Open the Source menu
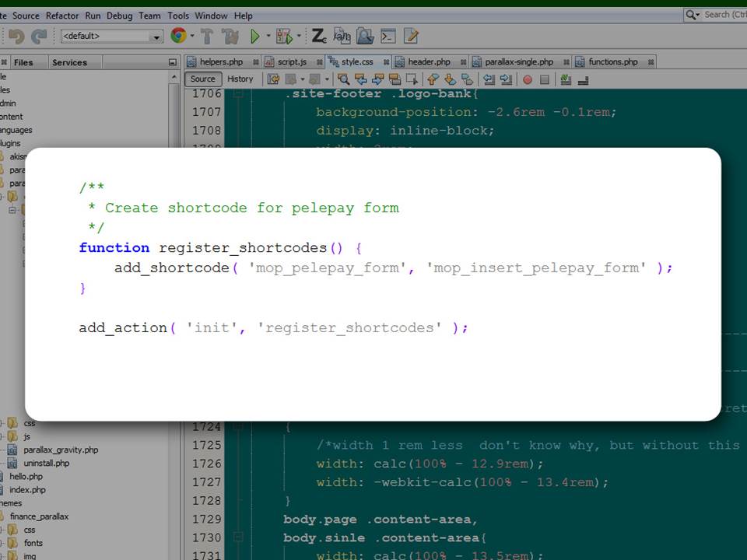 [x=26, y=16]
